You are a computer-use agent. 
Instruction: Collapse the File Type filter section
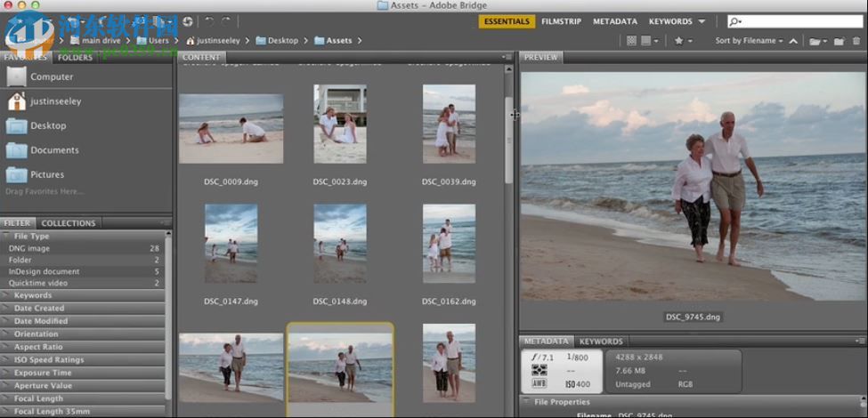6,236
